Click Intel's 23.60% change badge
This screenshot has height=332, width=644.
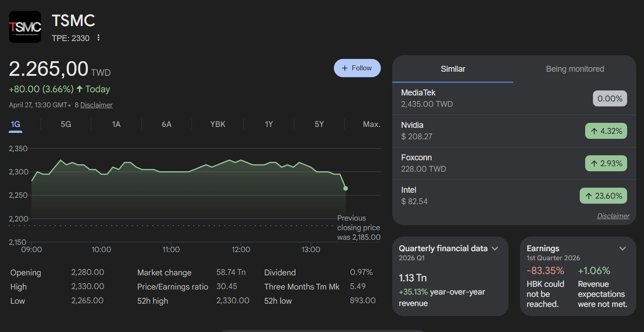(603, 196)
